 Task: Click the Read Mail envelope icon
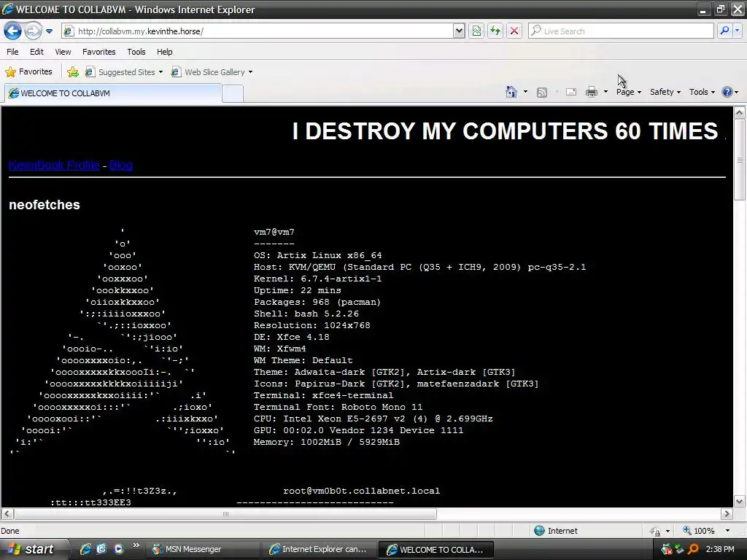pyautogui.click(x=570, y=92)
